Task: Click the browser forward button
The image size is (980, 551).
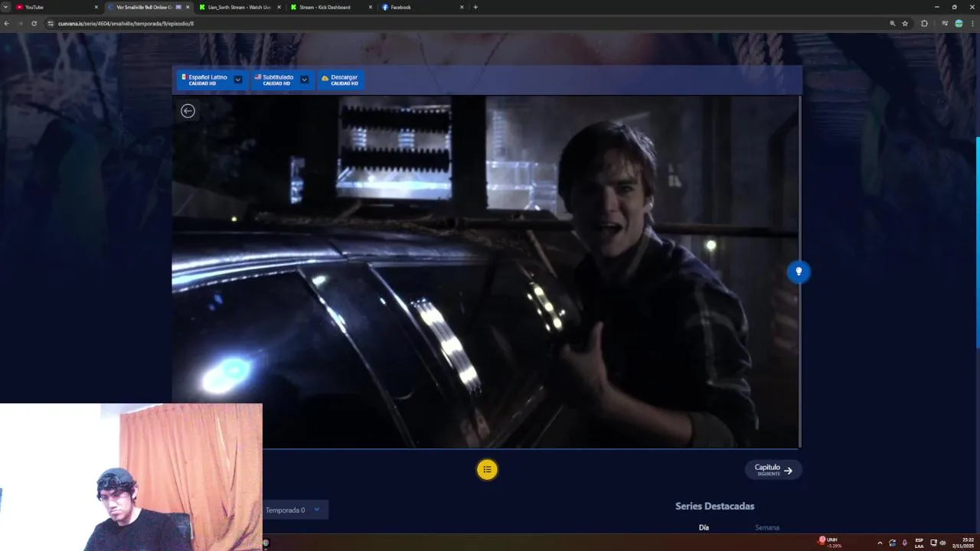Action: (21, 24)
